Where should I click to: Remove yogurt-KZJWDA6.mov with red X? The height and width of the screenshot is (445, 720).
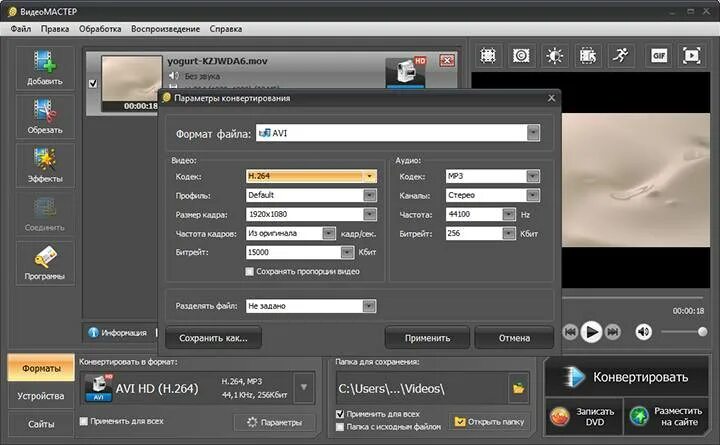pyautogui.click(x=447, y=60)
